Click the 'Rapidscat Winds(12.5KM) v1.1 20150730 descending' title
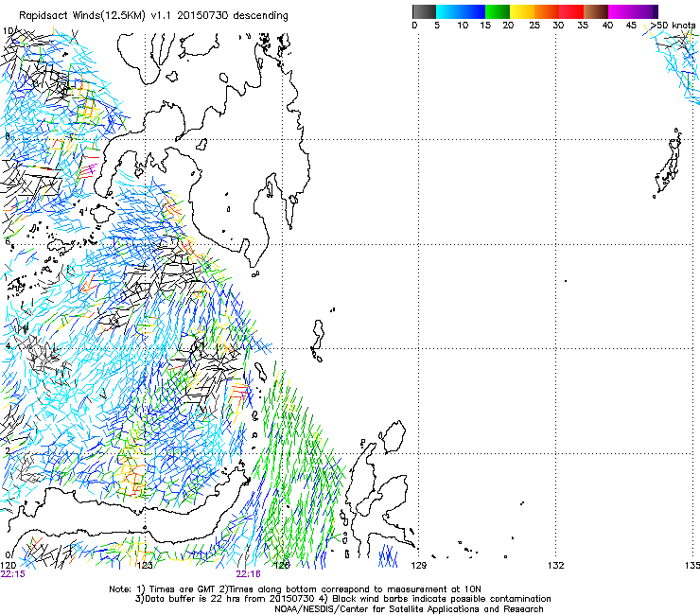 click(153, 16)
